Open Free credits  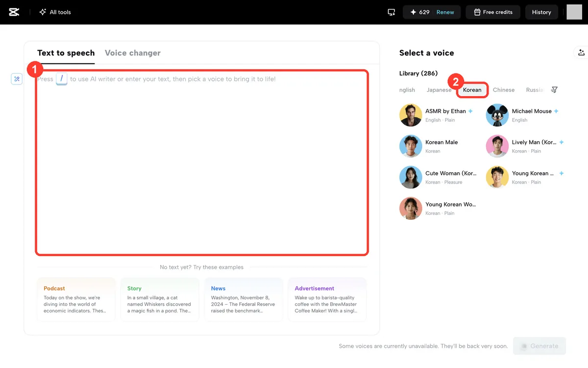point(492,12)
